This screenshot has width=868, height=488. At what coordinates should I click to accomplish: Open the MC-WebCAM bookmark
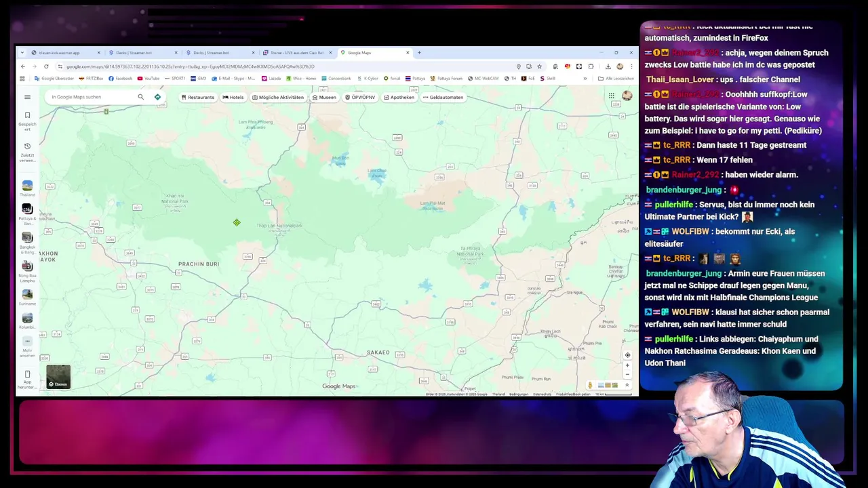click(483, 79)
